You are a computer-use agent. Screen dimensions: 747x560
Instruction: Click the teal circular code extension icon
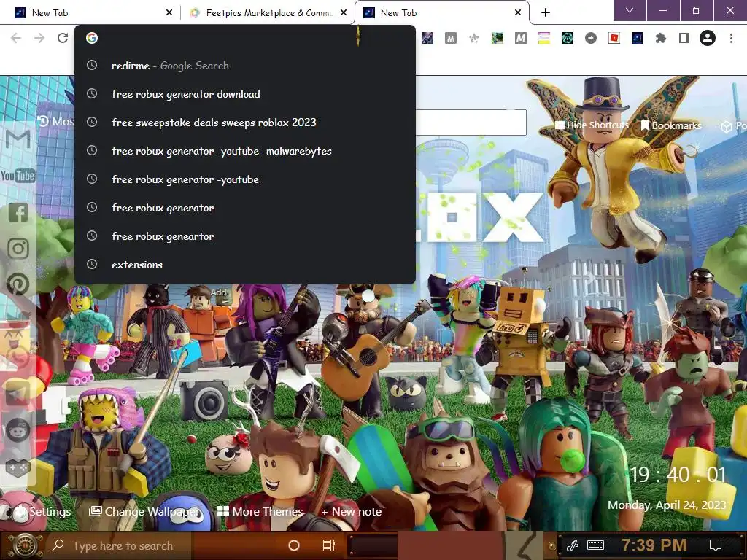[x=568, y=38]
